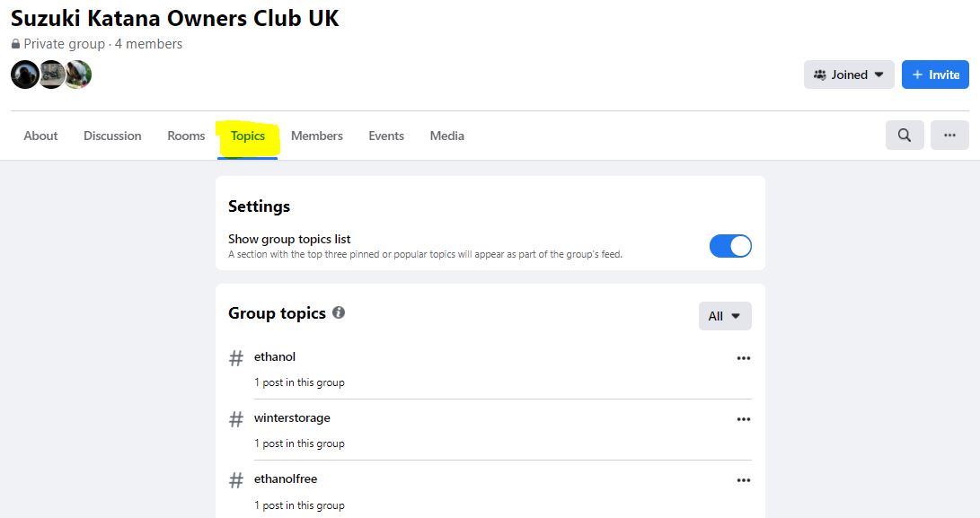This screenshot has width=980, height=518.
Task: Switch to the About tab
Action: [x=40, y=136]
